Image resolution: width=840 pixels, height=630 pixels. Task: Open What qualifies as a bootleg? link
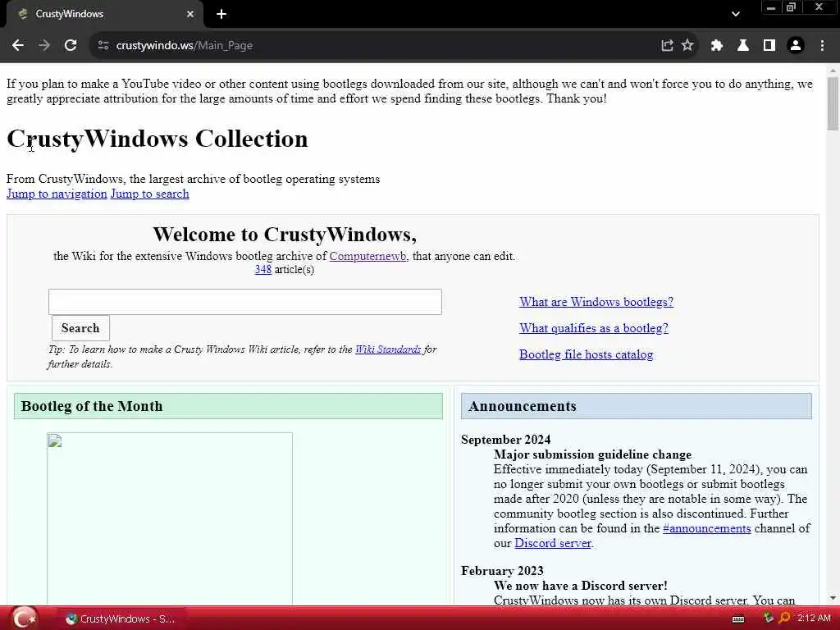point(594,328)
